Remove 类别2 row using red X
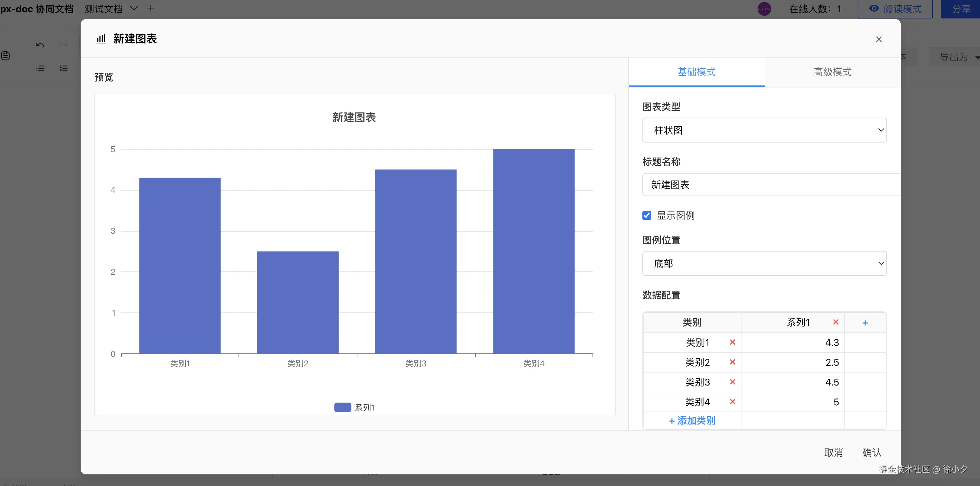The width and height of the screenshot is (980, 486). click(x=732, y=362)
